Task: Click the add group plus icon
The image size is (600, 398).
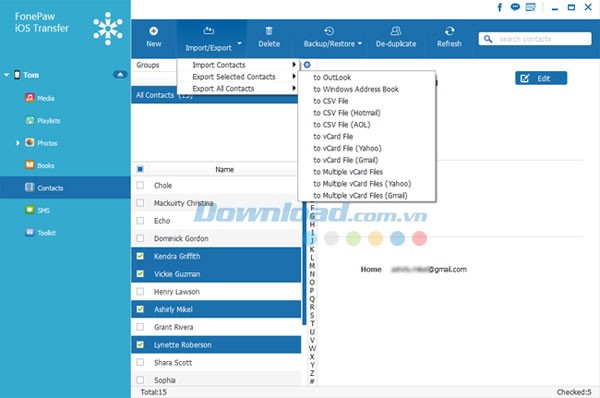Action: coord(307,65)
